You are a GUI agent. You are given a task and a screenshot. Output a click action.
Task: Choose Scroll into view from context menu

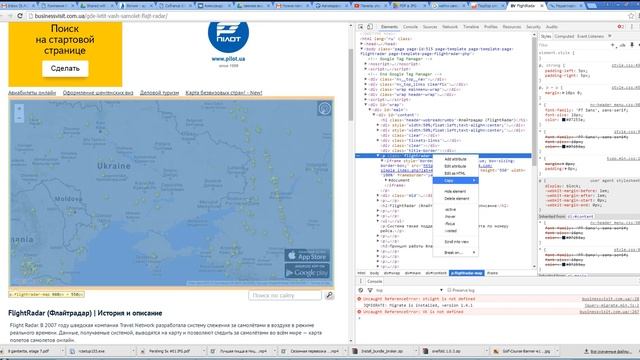(x=456, y=242)
